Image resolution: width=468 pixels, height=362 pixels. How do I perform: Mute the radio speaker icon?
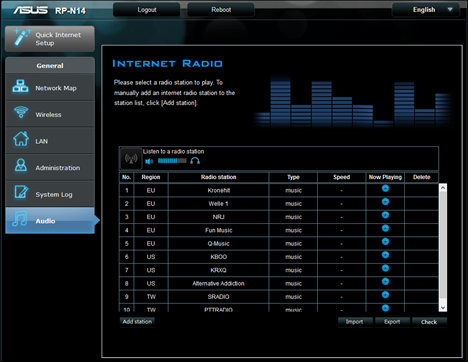[149, 161]
